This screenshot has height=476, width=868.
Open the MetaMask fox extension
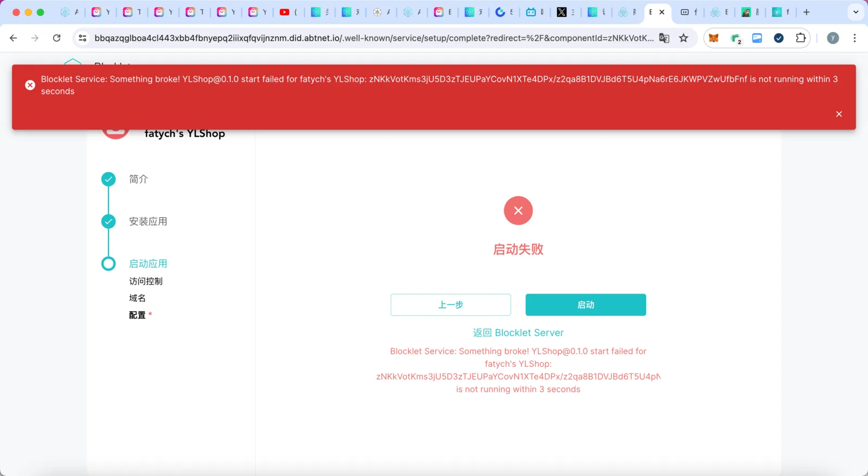point(714,38)
